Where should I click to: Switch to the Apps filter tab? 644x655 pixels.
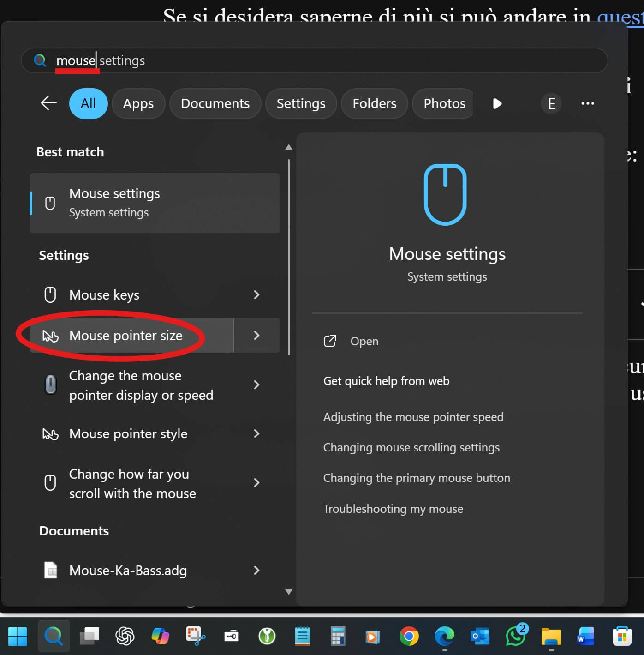click(138, 103)
